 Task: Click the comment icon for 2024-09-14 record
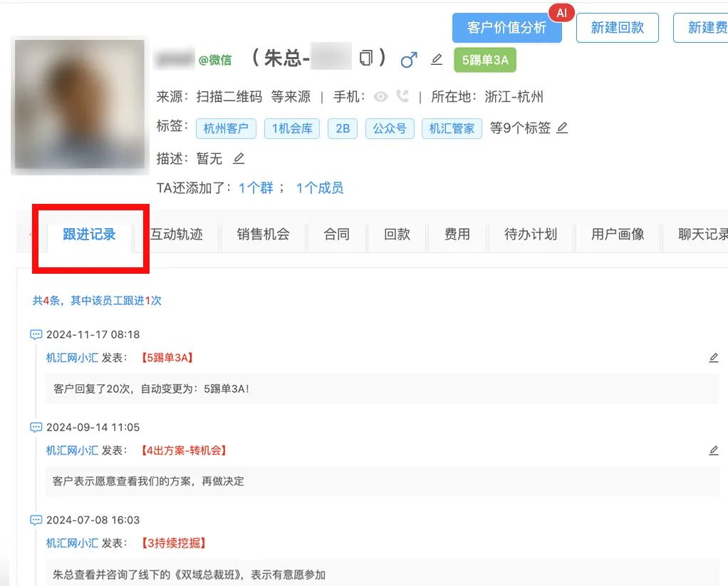click(36, 427)
